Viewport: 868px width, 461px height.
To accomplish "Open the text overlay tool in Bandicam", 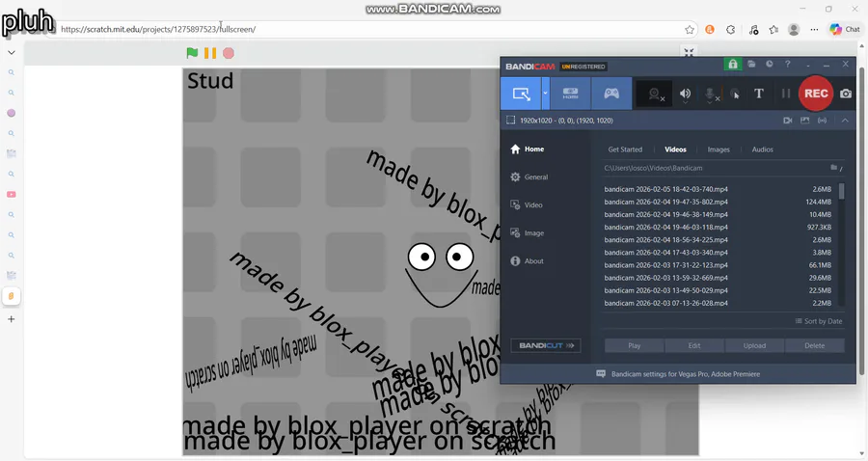I will pos(759,94).
